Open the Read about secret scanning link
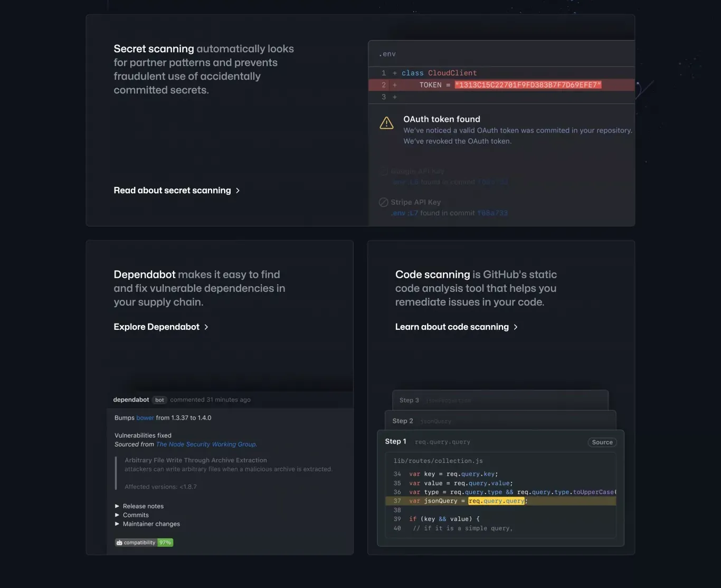Image resolution: width=721 pixels, height=588 pixels. 177,191
